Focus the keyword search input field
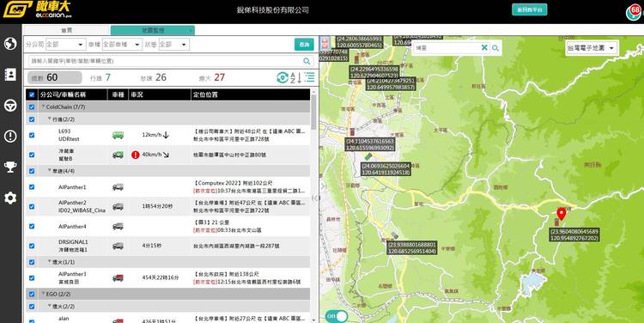 pyautogui.click(x=166, y=61)
